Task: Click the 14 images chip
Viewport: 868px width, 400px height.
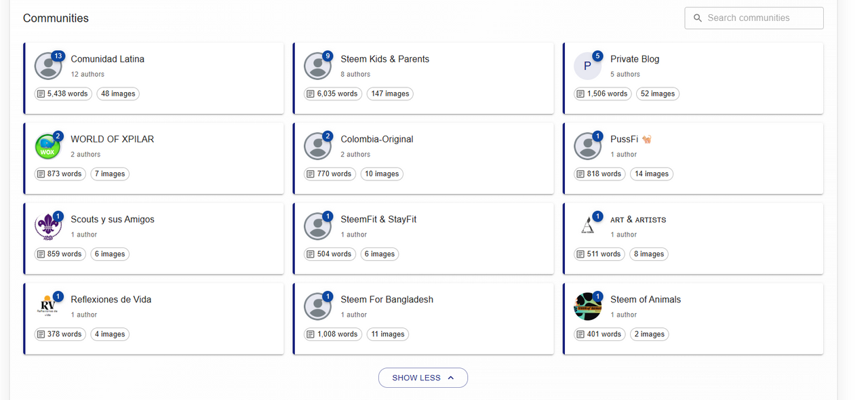Action: point(652,174)
